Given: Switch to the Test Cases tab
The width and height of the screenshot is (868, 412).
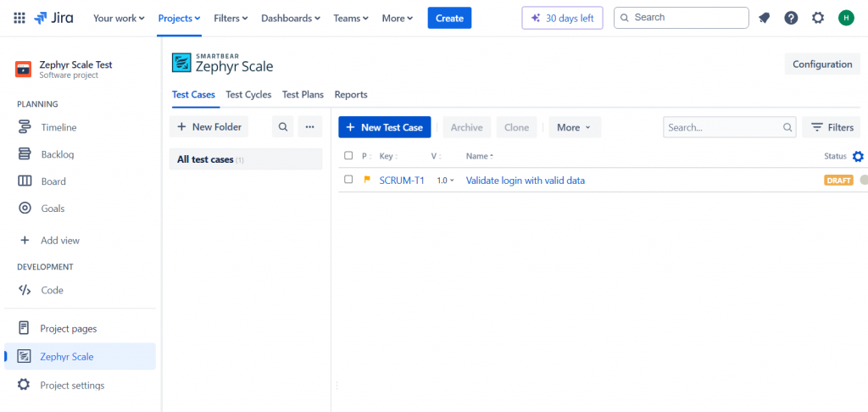Looking at the screenshot, I should [x=194, y=95].
